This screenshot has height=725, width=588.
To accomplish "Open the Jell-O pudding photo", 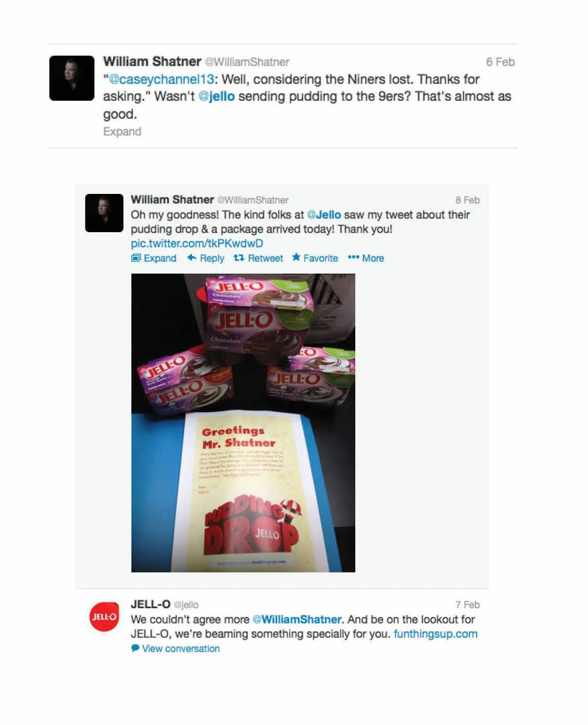I will tap(243, 423).
